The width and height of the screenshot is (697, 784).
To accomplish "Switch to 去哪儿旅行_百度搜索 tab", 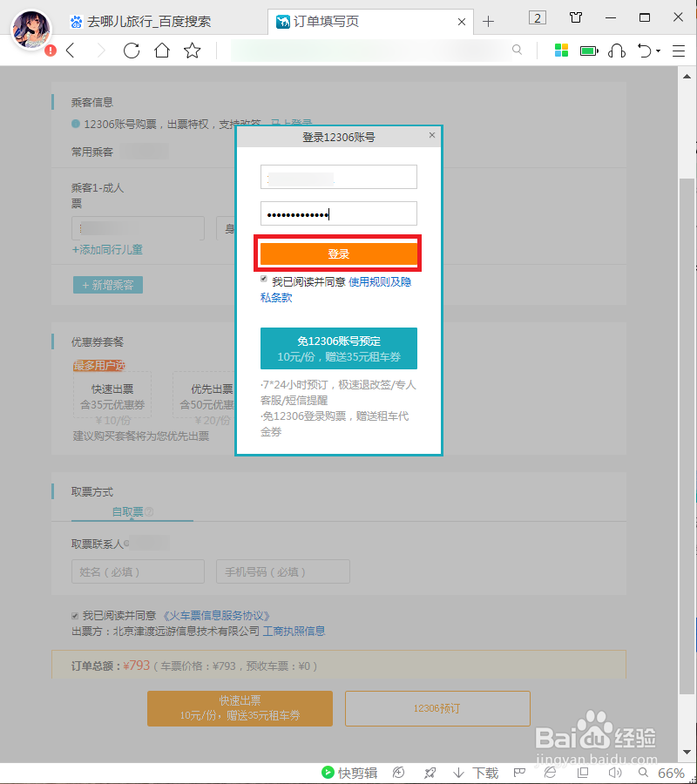I will 141,22.
